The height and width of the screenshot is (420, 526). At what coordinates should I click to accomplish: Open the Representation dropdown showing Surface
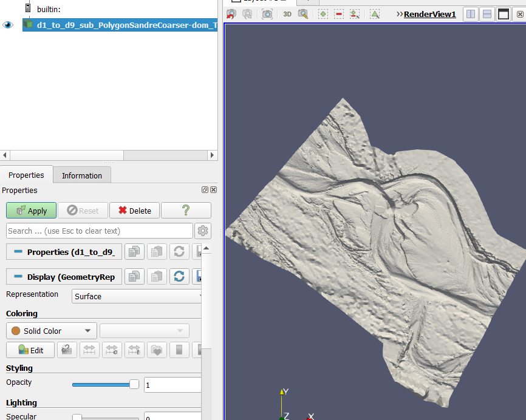coord(137,296)
